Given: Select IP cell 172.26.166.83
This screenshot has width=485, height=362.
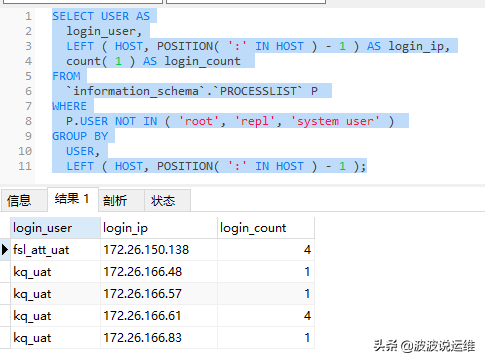Looking at the screenshot, I should click(159, 338).
